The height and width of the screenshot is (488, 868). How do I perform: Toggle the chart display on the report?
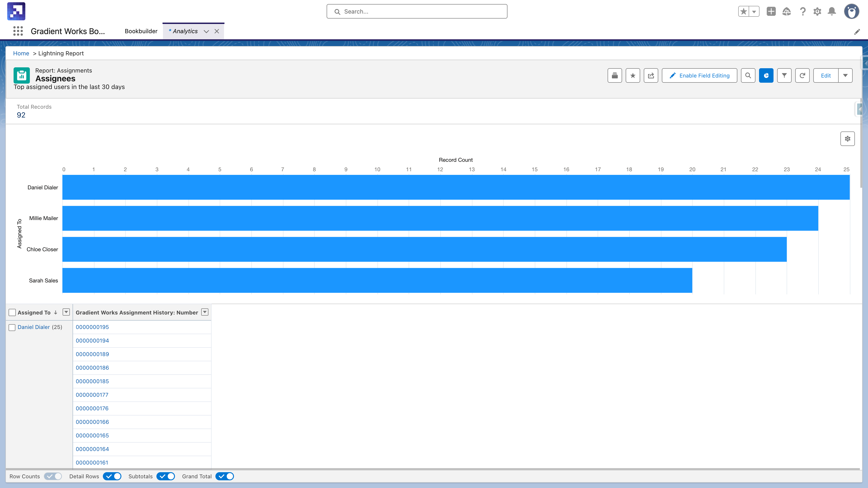766,75
